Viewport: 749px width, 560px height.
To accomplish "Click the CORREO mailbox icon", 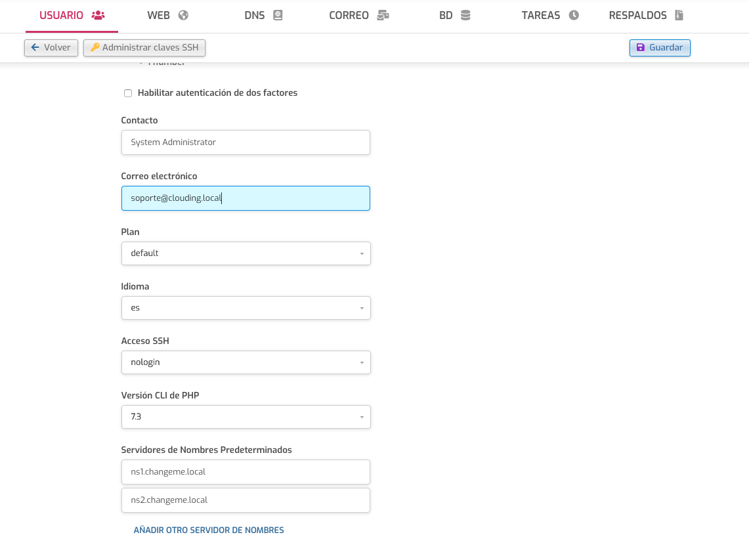I will (x=383, y=15).
